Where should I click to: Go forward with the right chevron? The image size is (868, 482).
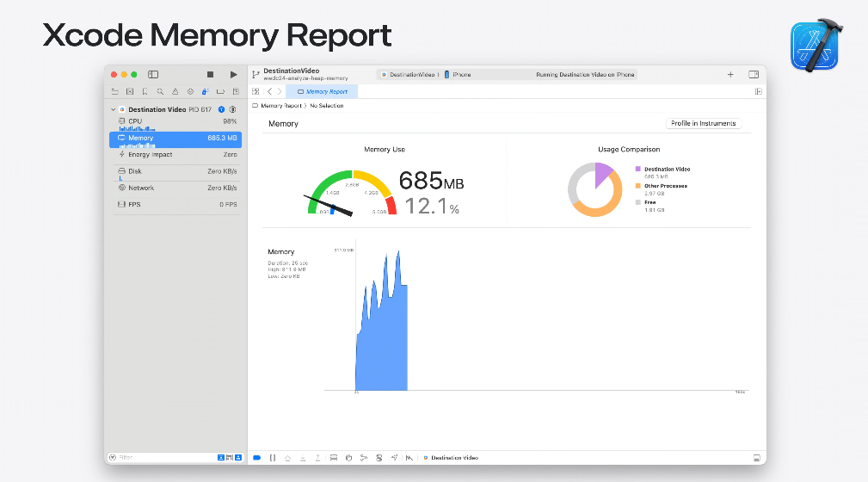(x=280, y=91)
